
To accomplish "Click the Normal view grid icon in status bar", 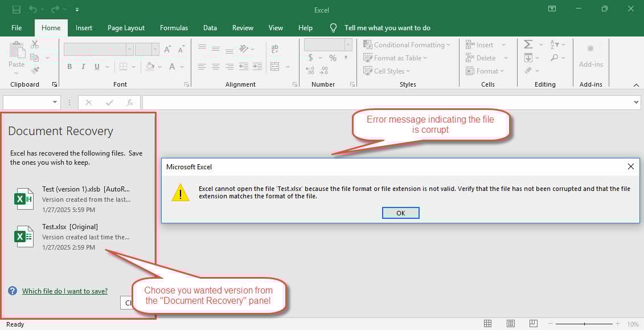I will [x=487, y=324].
